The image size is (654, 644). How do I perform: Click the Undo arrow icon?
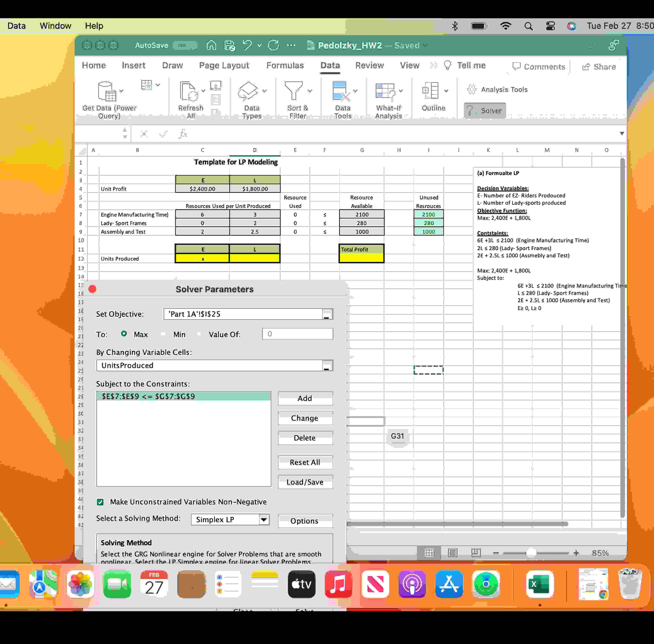point(247,45)
